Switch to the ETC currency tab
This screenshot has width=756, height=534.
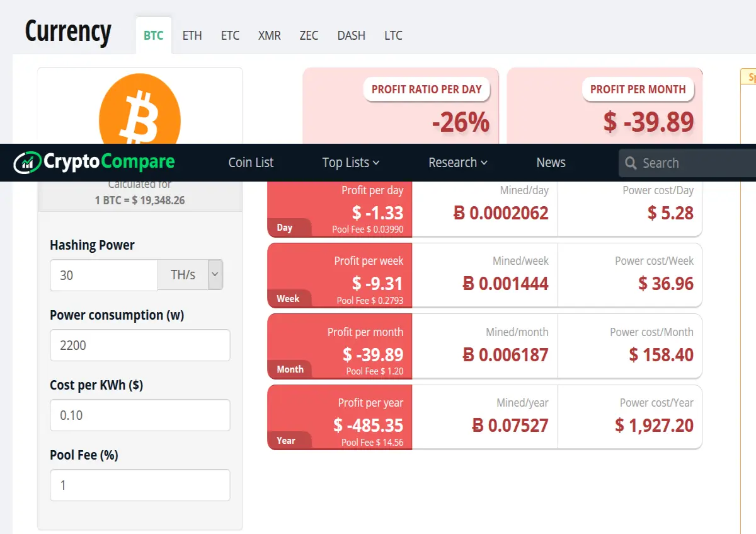coord(230,35)
